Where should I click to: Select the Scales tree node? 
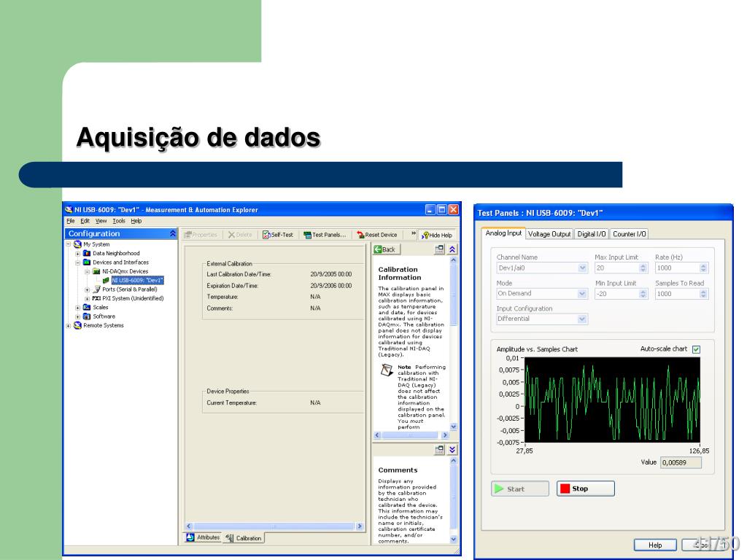tap(100, 308)
